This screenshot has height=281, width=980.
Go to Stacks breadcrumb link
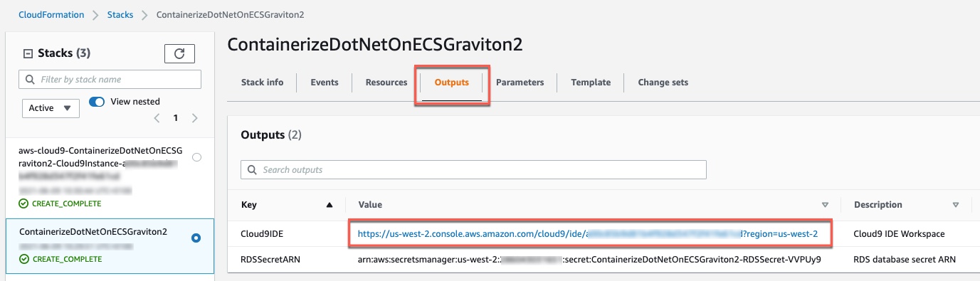(120, 14)
